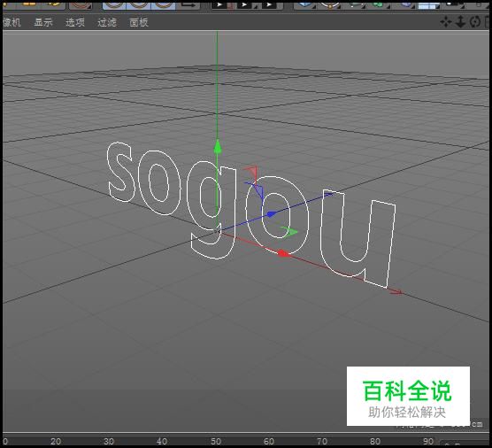Click the cube primitive icon
Screen dimensions: 492x448
(x=304, y=4)
